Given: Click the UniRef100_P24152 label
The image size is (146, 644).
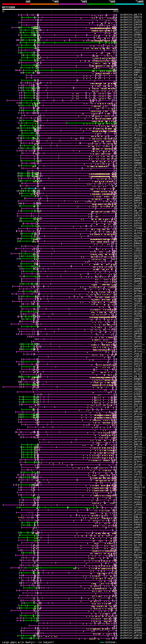Looking at the screenshot, I should coord(131,286).
